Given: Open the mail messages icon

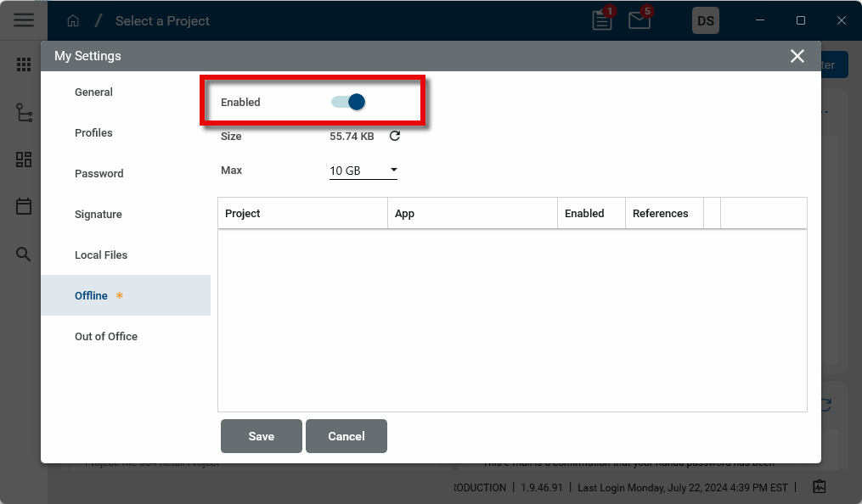Looking at the screenshot, I should point(639,21).
